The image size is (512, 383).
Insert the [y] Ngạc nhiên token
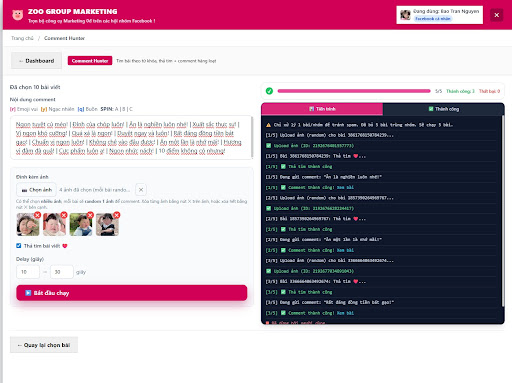[57, 109]
